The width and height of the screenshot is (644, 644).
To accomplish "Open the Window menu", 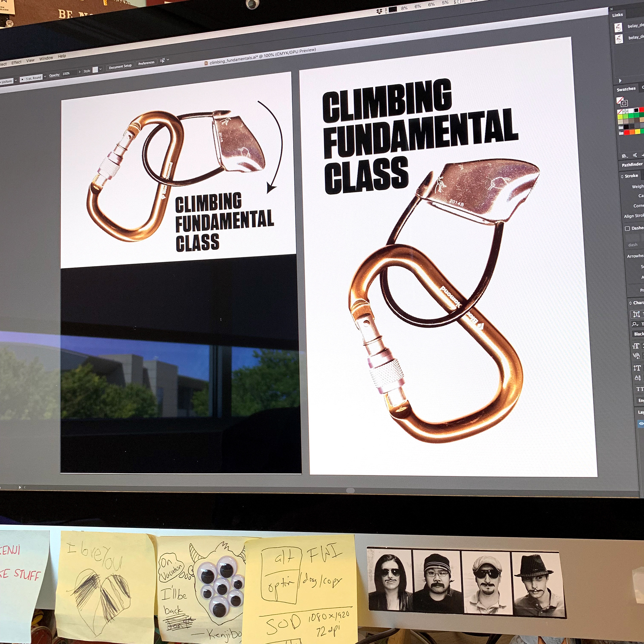I will [46, 58].
